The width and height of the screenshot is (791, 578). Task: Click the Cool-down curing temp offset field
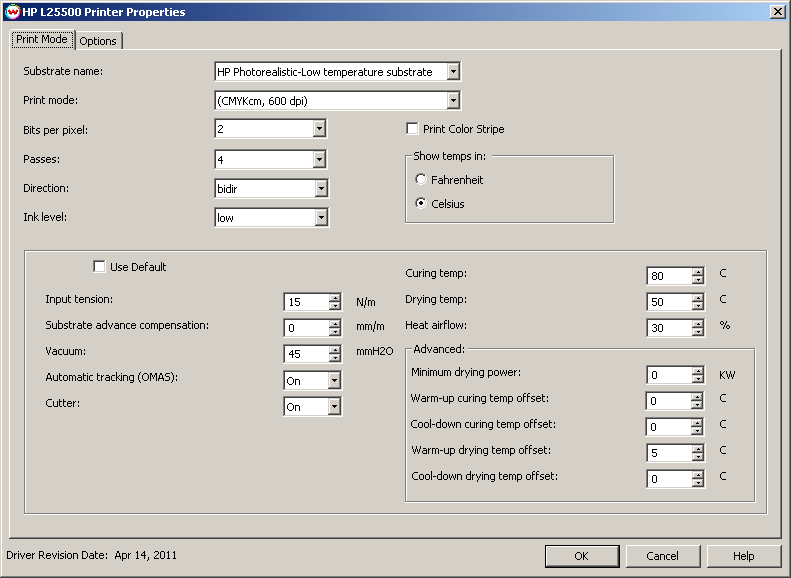(x=667, y=427)
